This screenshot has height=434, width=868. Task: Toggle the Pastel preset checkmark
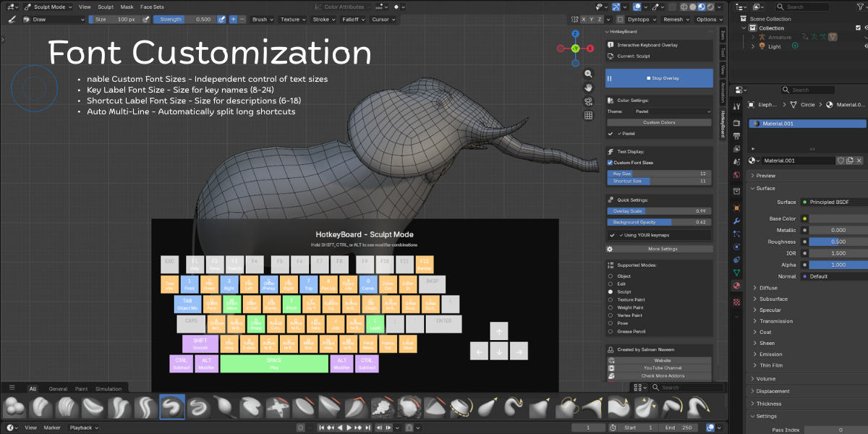(611, 134)
